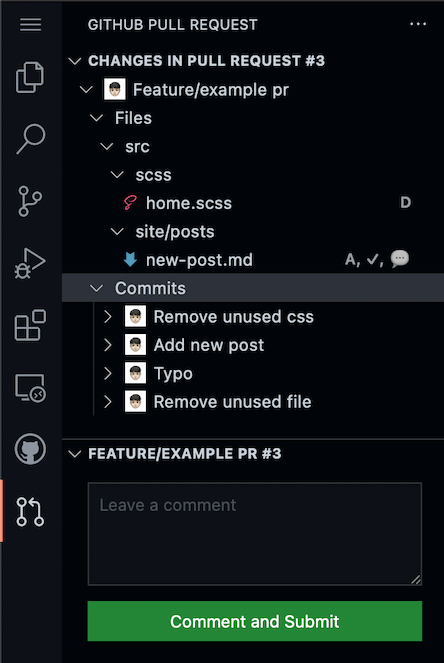Expand the Remove unused css commit
The image size is (444, 663).
(x=108, y=317)
